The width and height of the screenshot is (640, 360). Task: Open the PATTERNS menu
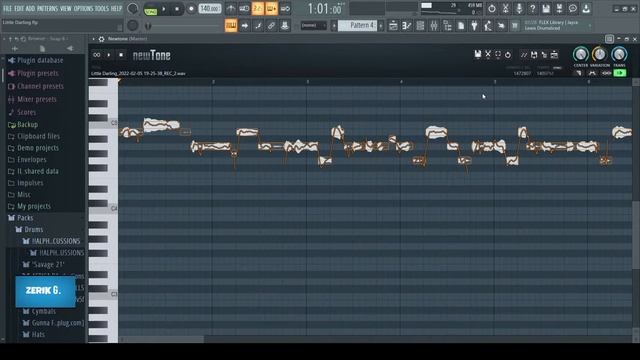point(47,8)
